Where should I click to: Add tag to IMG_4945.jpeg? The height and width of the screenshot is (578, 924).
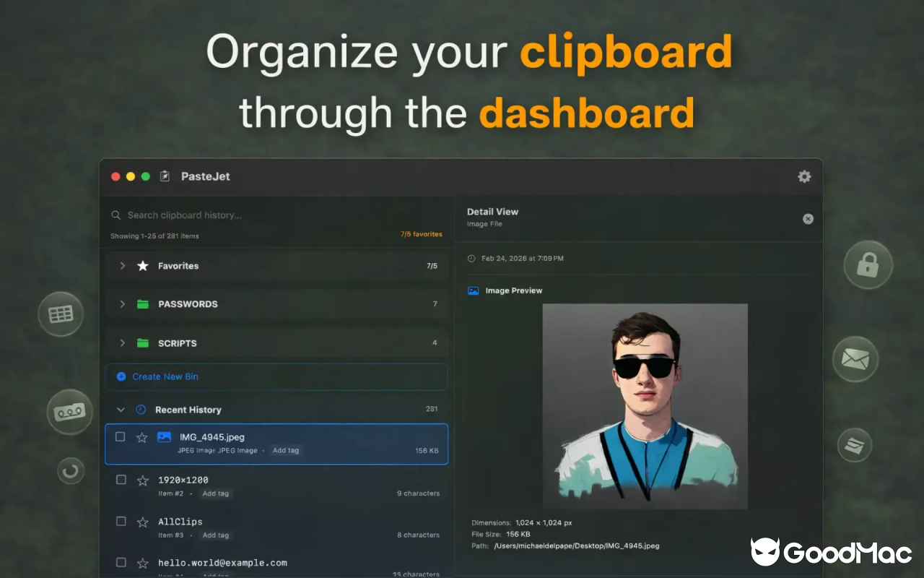tap(285, 450)
